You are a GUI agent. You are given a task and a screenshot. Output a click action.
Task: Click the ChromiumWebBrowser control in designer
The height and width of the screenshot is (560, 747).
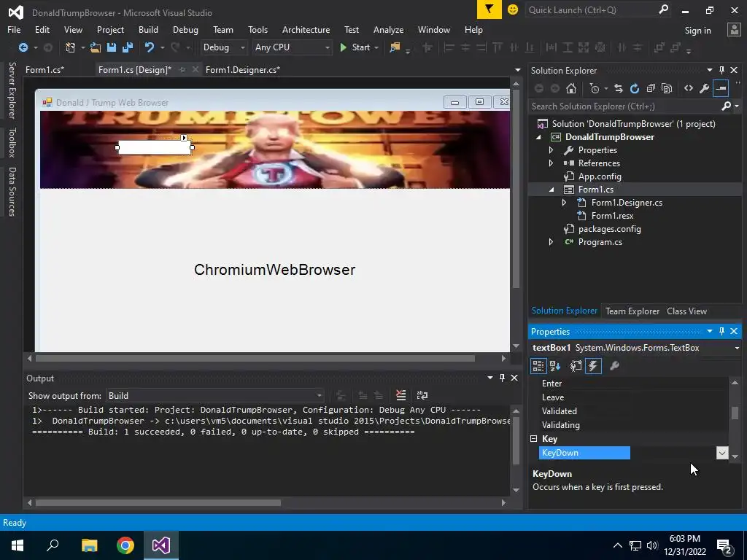[274, 270]
